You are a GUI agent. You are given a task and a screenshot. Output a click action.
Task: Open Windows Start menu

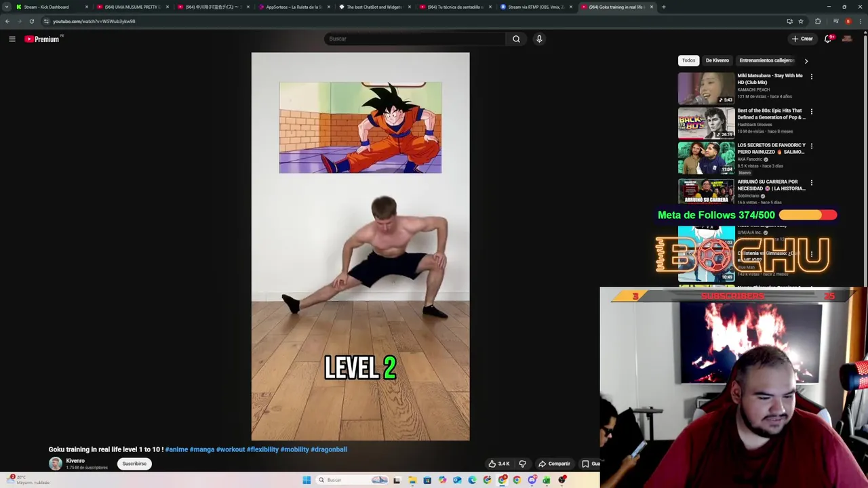(307, 480)
